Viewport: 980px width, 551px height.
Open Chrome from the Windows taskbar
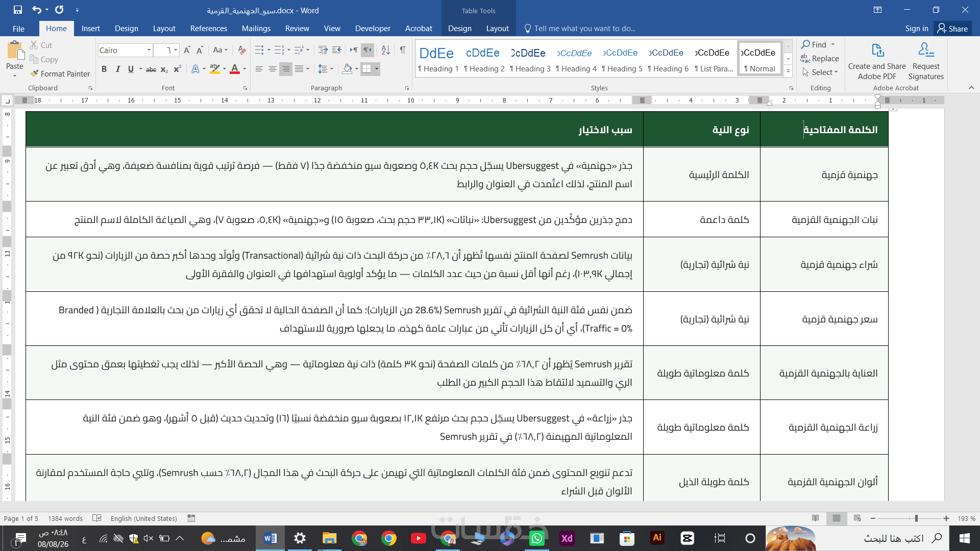(x=389, y=538)
